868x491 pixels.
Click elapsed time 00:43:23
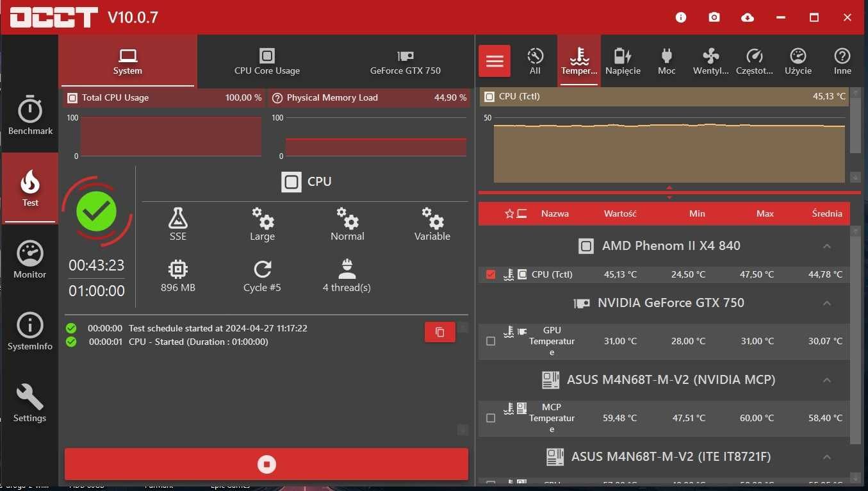click(97, 265)
